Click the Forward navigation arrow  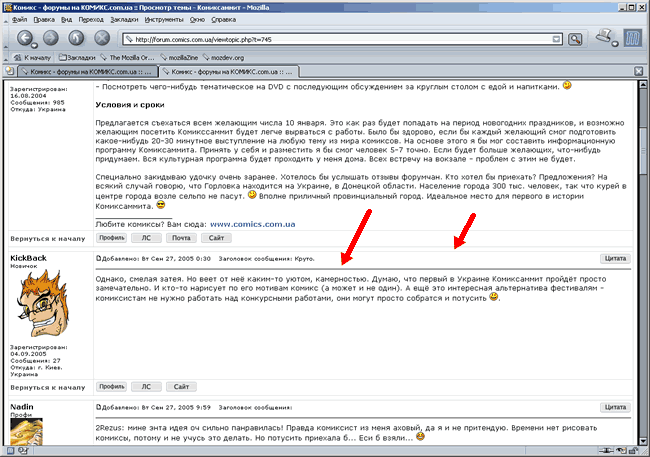pos(50,38)
